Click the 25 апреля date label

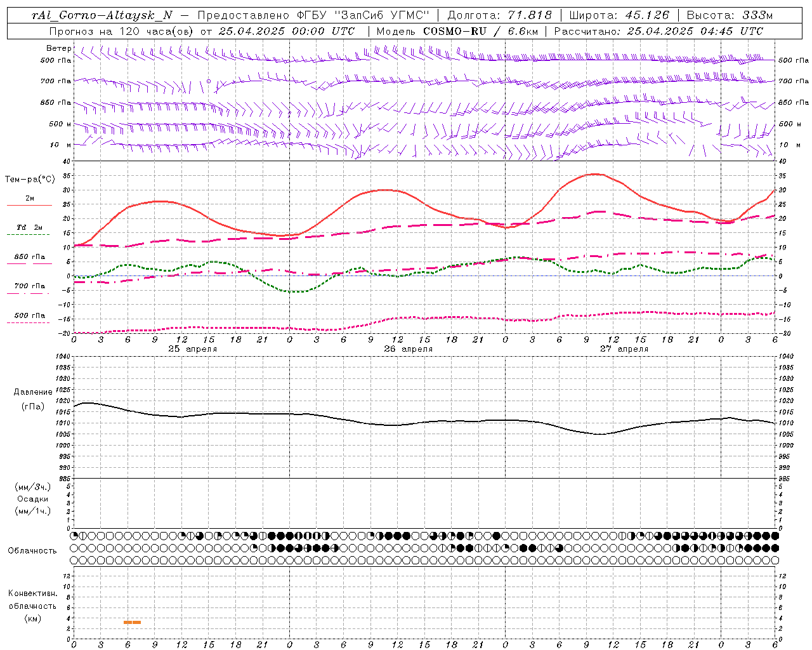pyautogui.click(x=192, y=349)
